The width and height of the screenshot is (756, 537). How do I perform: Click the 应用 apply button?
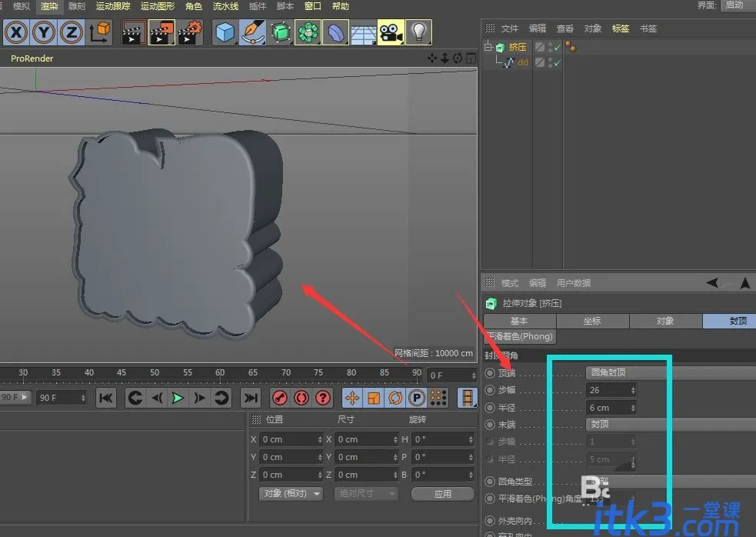443,494
